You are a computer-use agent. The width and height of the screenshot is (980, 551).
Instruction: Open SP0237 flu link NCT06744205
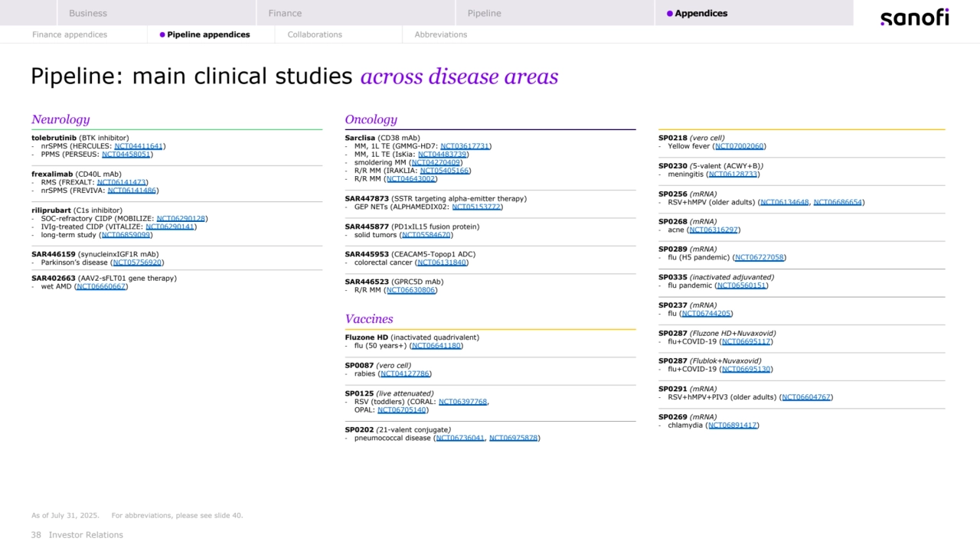point(706,314)
